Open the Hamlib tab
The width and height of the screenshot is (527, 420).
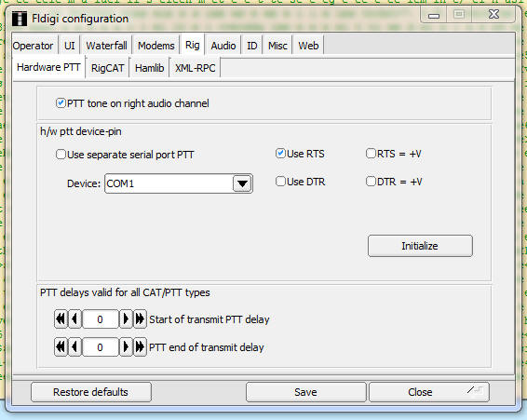coord(150,68)
